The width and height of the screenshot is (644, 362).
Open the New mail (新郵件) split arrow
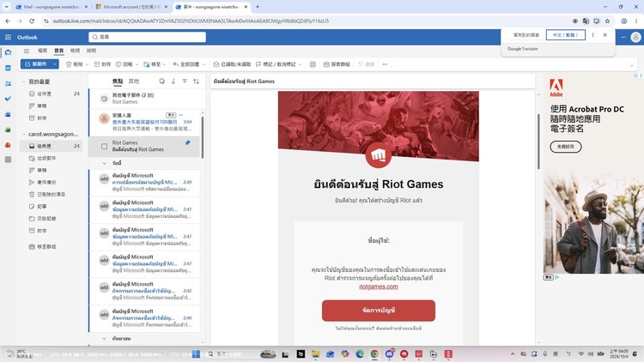click(x=55, y=64)
